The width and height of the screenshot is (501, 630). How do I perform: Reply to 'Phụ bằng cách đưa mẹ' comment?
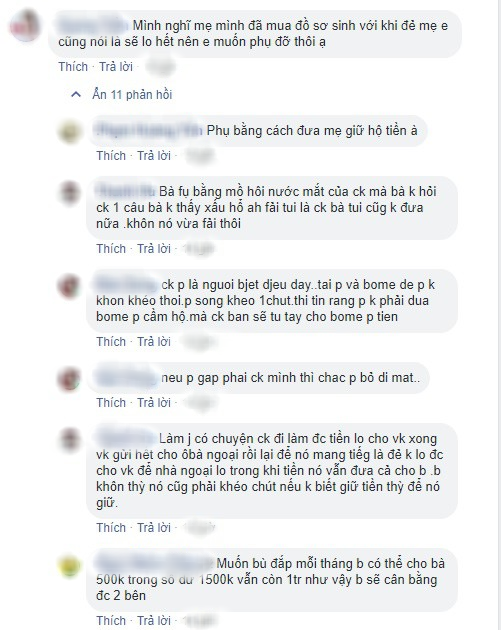click(154, 156)
